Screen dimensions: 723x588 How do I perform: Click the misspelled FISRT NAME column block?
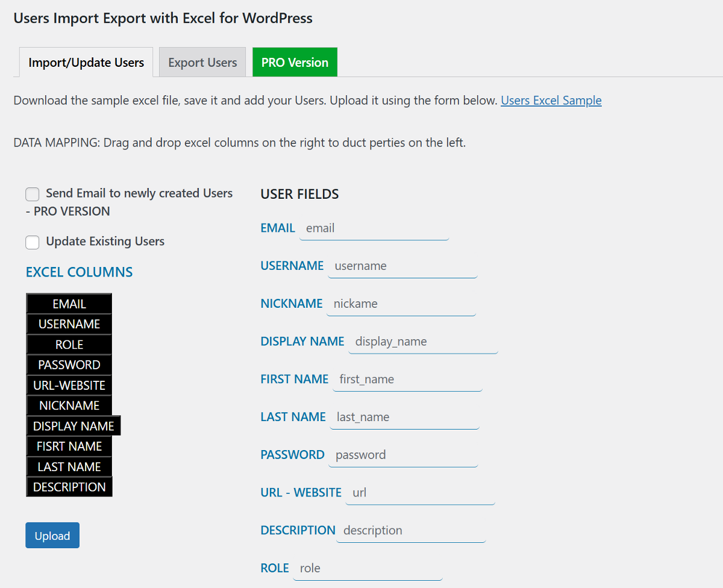69,446
